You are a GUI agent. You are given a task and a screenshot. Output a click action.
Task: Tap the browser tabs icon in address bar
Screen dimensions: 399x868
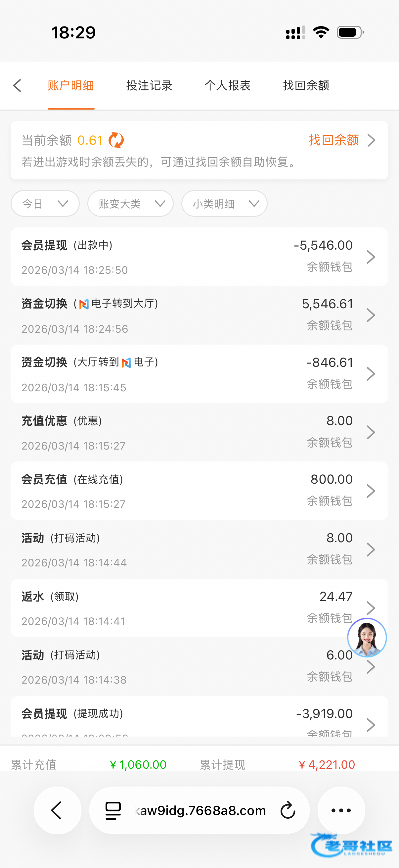point(113,810)
